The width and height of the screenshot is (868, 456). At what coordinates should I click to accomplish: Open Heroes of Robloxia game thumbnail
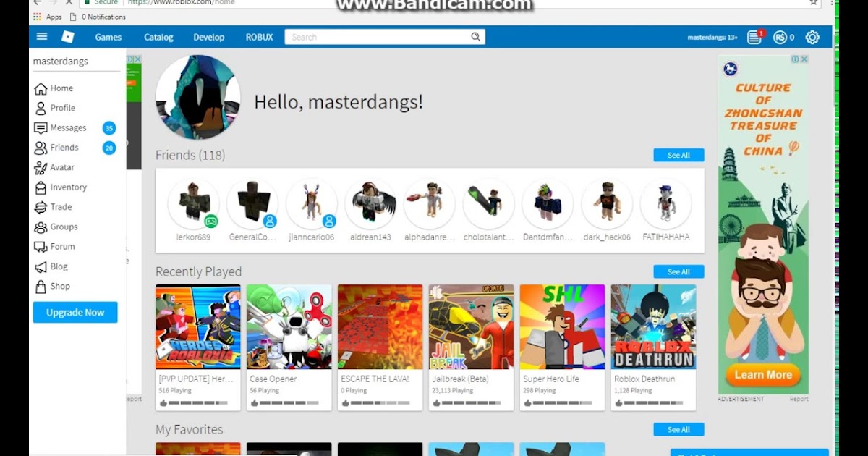tap(198, 327)
